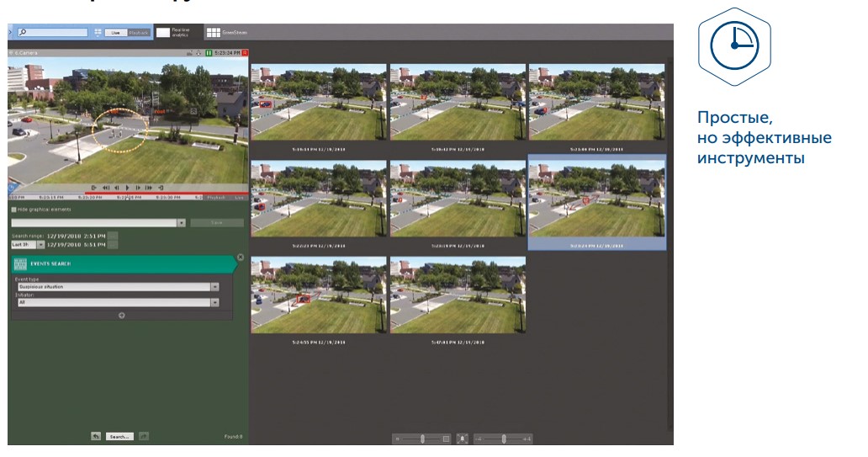The height and width of the screenshot is (457, 868).
Task: Open the layouts grid menu icon
Action: 98,33
